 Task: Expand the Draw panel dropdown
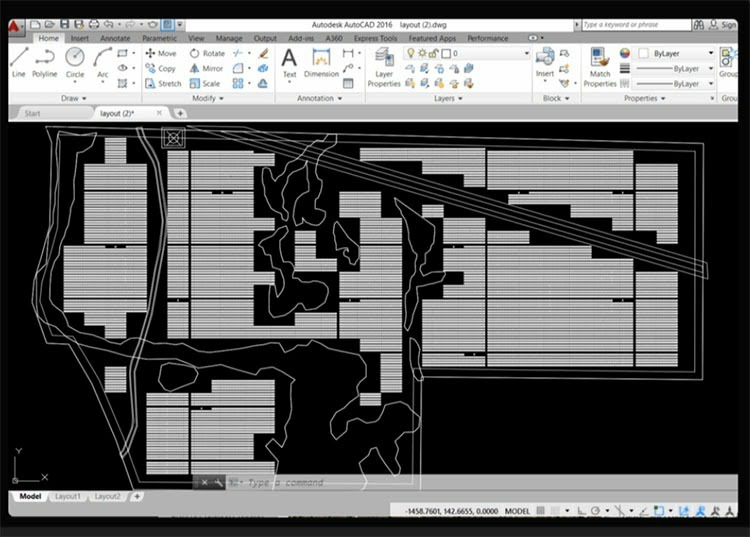point(74,98)
